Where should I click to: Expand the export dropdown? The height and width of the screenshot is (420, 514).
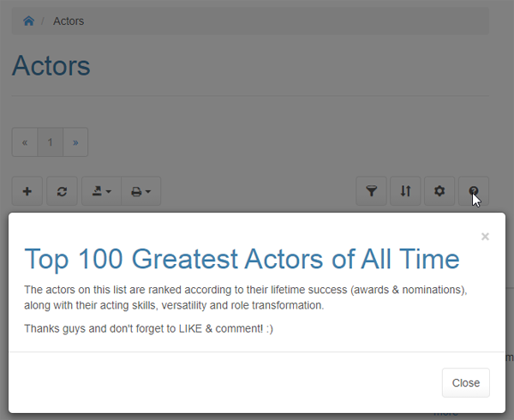click(101, 191)
